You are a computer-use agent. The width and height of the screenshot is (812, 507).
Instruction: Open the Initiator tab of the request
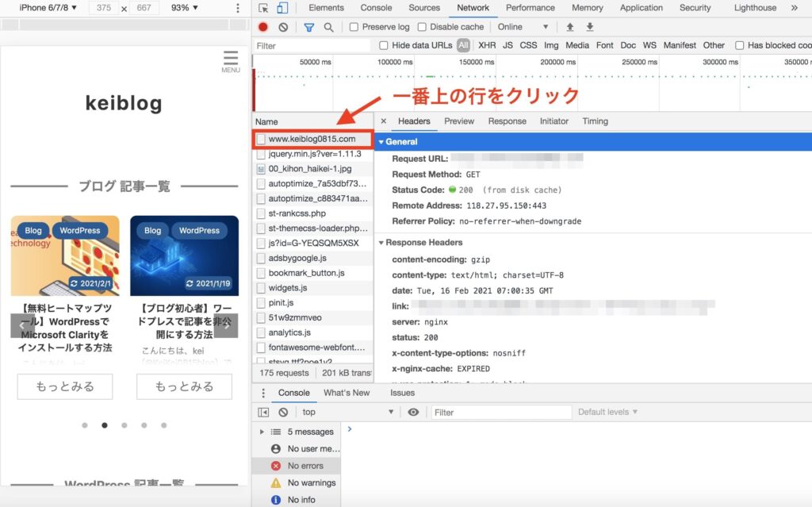pyautogui.click(x=554, y=121)
